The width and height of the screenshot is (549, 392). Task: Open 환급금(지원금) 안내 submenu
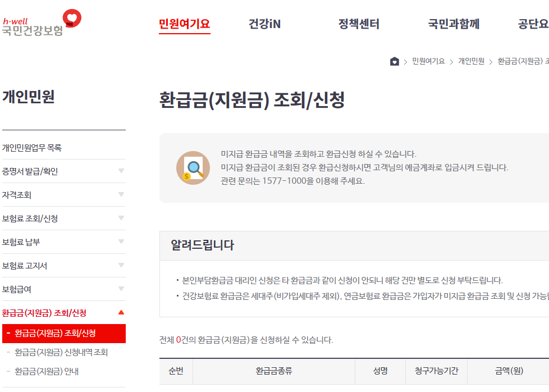47,371
